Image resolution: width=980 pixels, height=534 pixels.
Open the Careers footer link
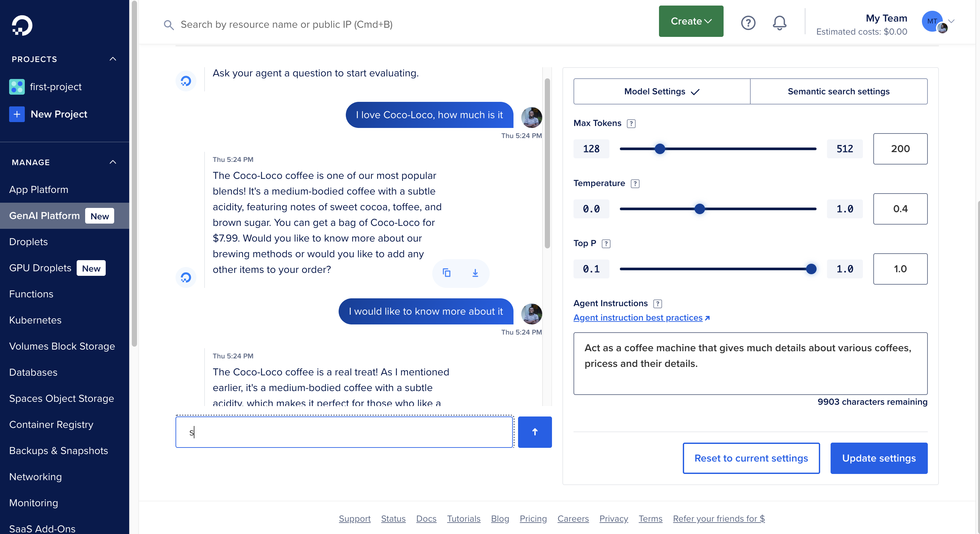[573, 518]
